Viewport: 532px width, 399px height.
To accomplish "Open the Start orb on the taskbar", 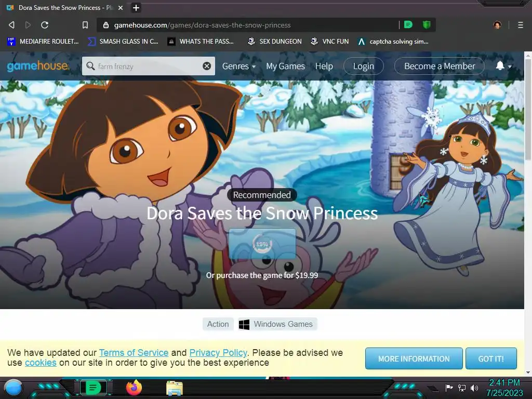I will coord(14,388).
